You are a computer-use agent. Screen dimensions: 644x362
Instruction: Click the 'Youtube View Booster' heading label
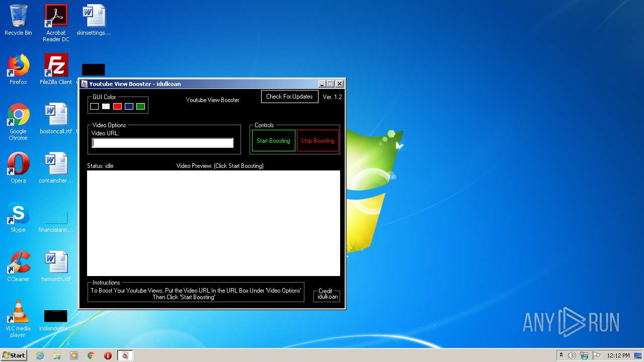point(213,100)
